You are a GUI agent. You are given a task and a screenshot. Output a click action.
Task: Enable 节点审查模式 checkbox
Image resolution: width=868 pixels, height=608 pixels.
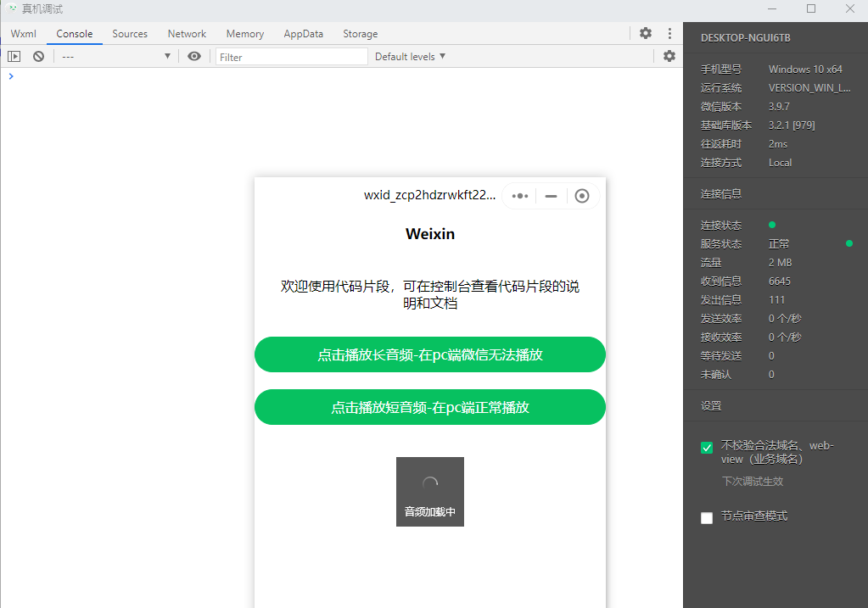[707, 518]
